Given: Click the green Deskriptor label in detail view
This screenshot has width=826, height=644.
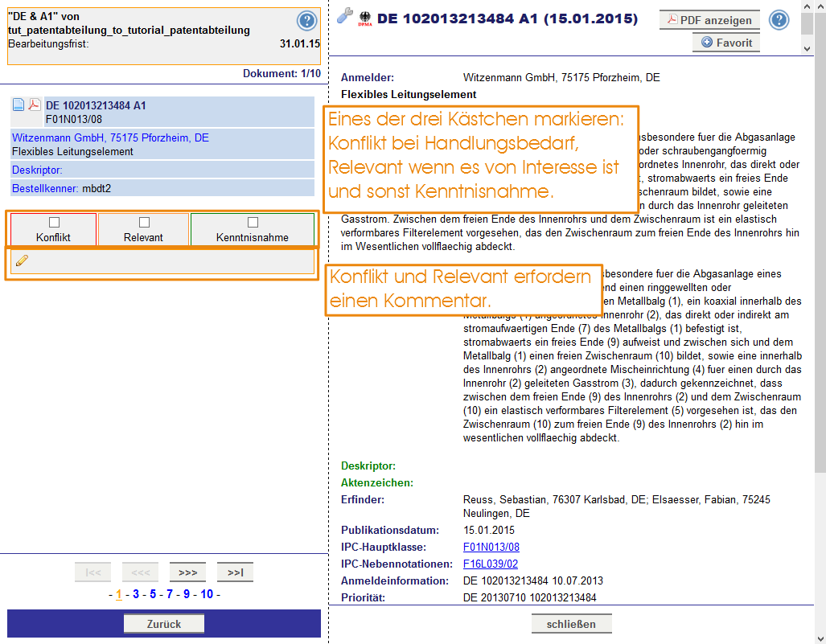Looking at the screenshot, I should click(x=368, y=466).
